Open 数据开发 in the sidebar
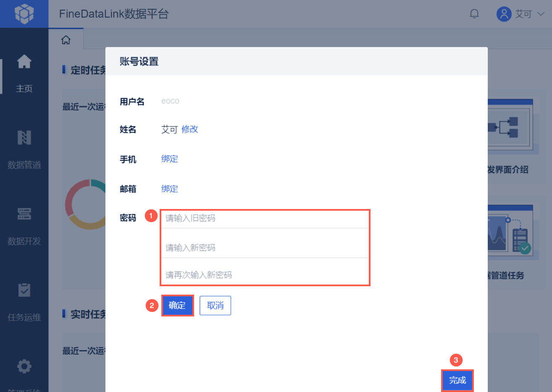This screenshot has width=552, height=392. (24, 241)
